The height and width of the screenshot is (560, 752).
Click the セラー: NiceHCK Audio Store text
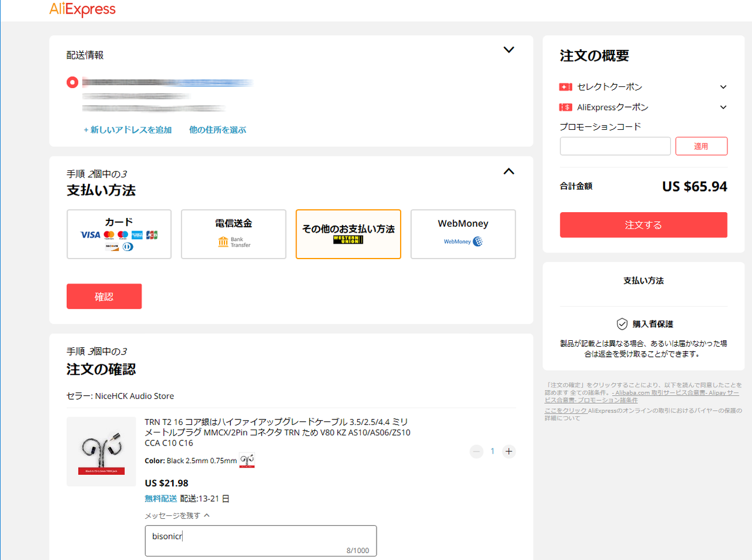[x=120, y=396]
